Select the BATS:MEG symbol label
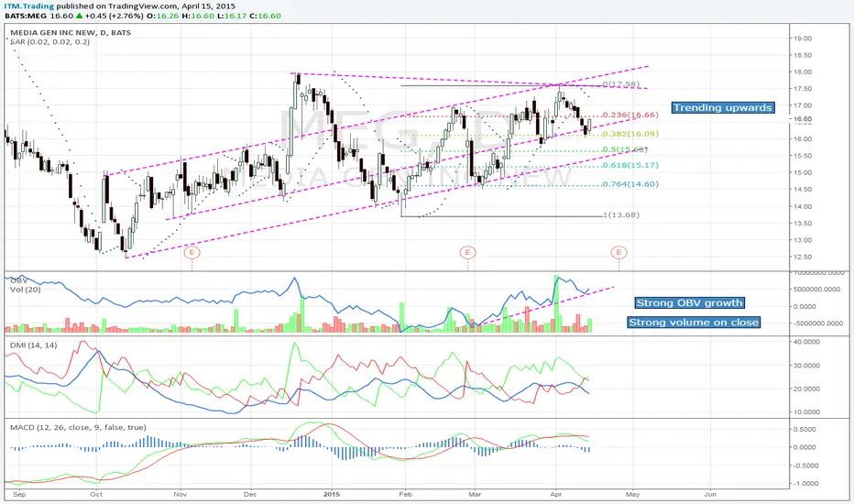This screenshot has height=504, width=854. [26, 16]
